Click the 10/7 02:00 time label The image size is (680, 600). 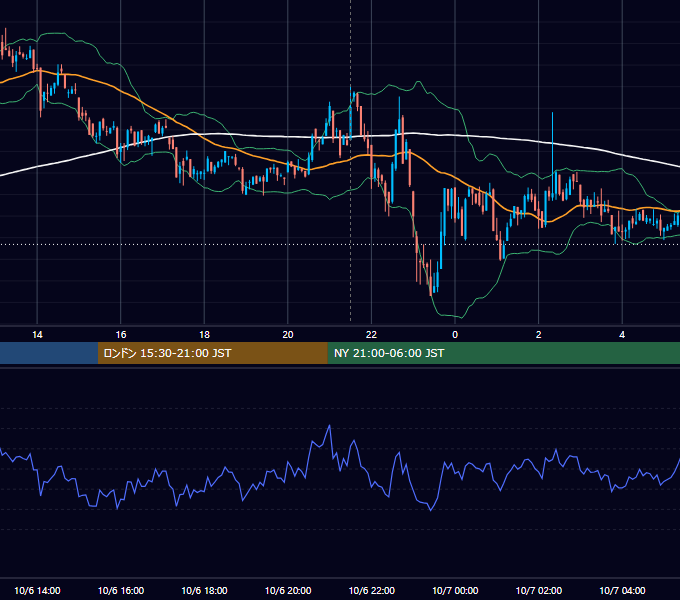point(539,590)
